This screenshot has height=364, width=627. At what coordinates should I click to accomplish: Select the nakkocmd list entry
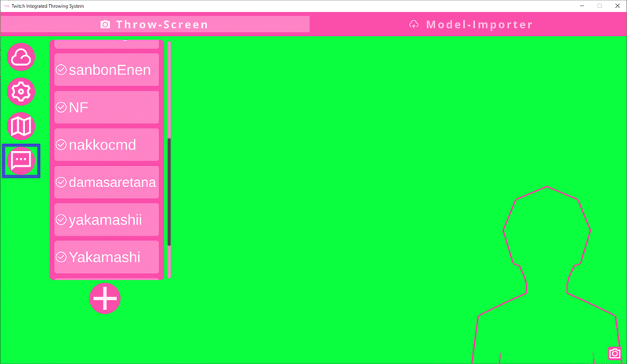107,145
